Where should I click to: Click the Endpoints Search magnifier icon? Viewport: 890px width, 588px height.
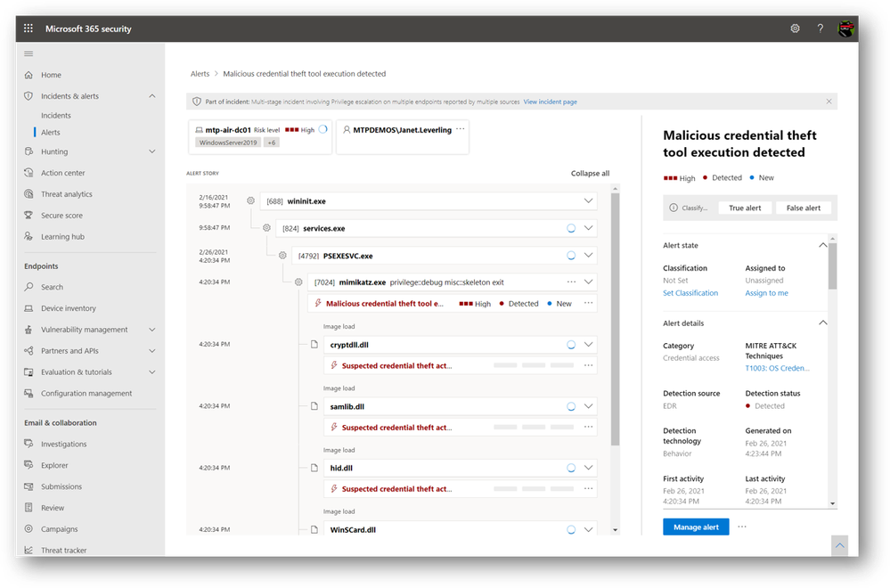(29, 287)
